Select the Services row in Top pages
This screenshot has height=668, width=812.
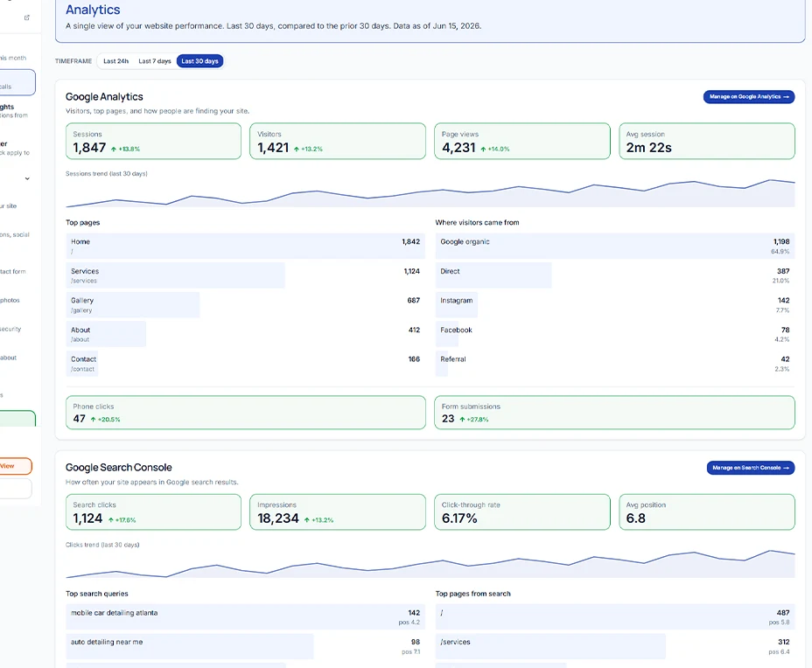pyautogui.click(x=246, y=275)
